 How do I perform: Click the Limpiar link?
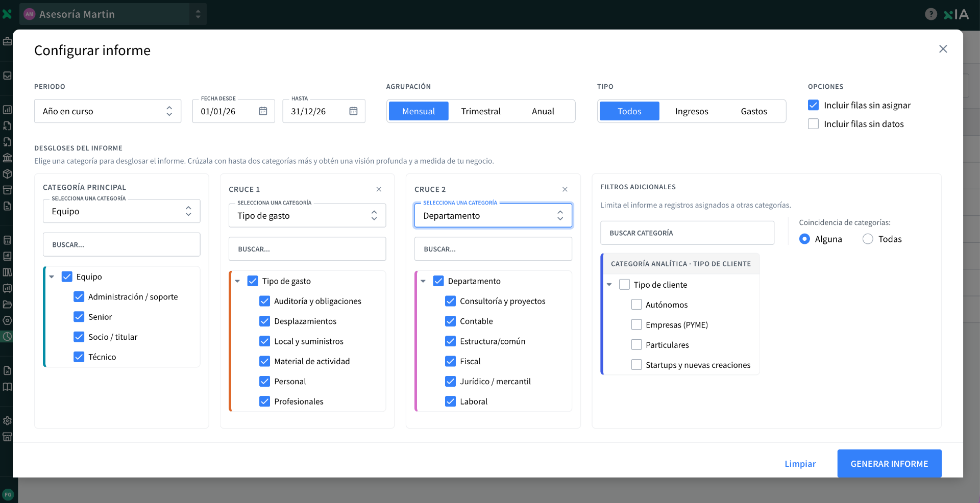(800, 464)
